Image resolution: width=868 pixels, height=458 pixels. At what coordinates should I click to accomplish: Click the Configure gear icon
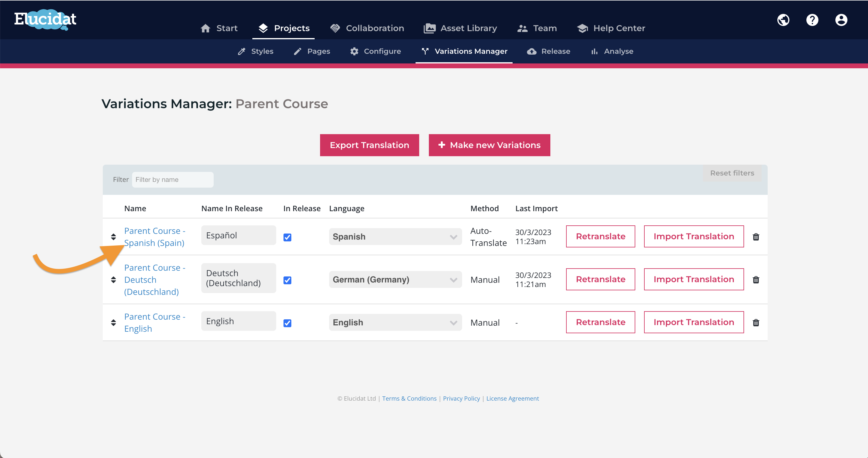[354, 52]
